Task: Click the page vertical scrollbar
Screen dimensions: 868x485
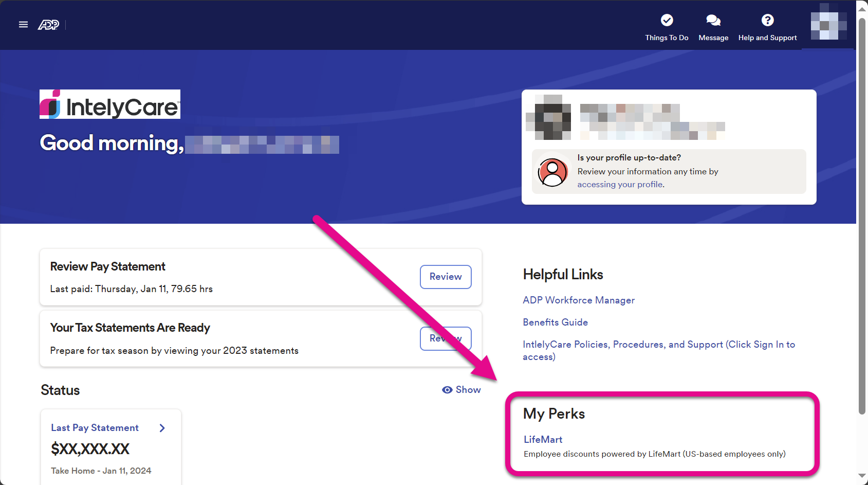Action: [x=862, y=216]
